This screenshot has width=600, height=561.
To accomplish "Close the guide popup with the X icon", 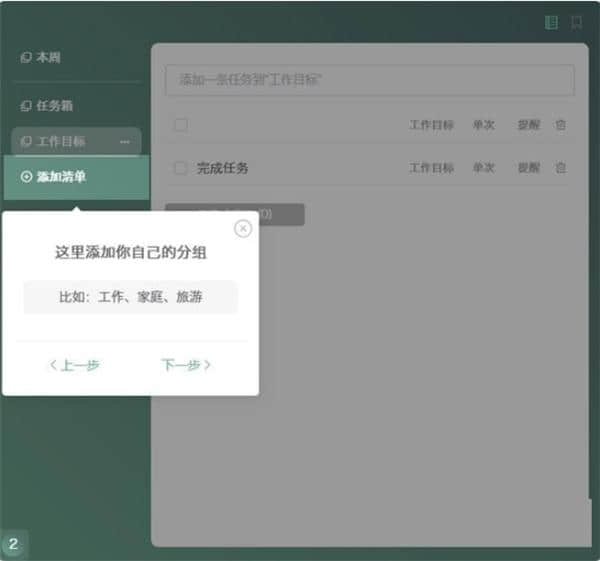I will [242, 228].
